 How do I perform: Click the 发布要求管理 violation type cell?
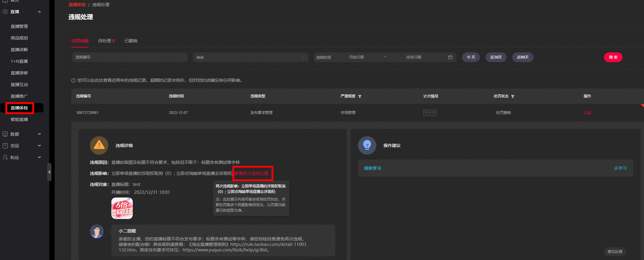262,113
